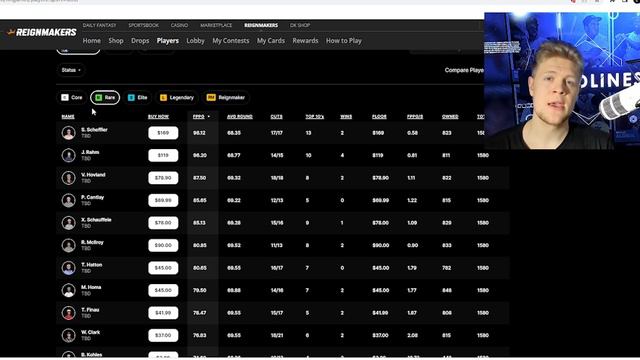Buy J. Rahm card for $119
Image resolution: width=640 pixels, height=360 pixels.
click(163, 156)
